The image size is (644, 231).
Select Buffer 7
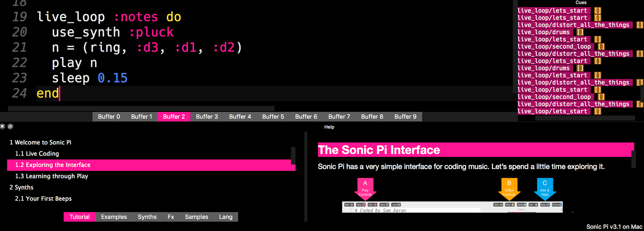[339, 117]
